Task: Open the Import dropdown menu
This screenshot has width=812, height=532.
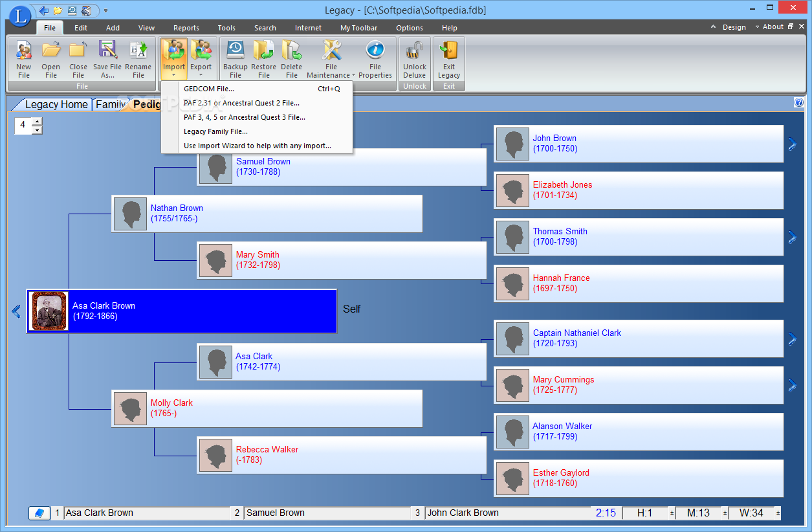Action: coord(173,58)
